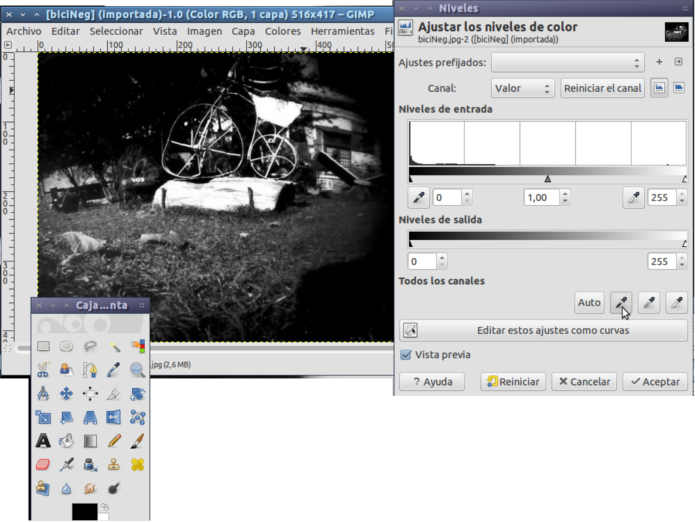The image size is (695, 522).
Task: Open the presets options menu arrow button
Action: (x=679, y=63)
